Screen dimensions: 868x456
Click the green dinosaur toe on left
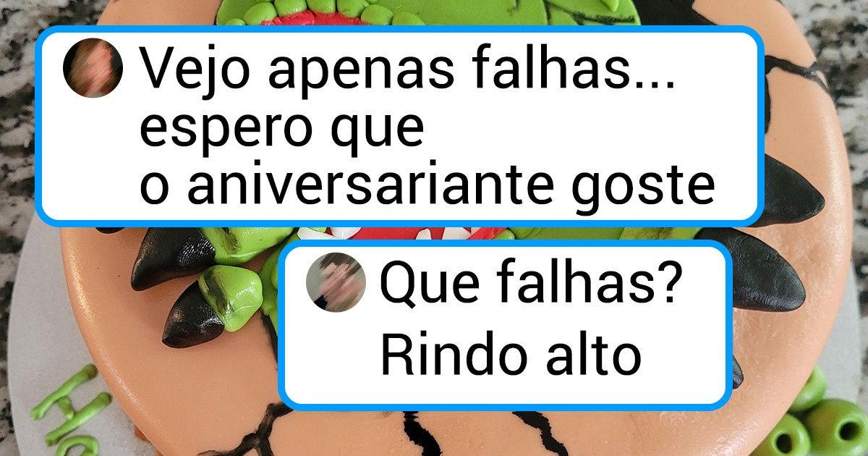[230, 295]
